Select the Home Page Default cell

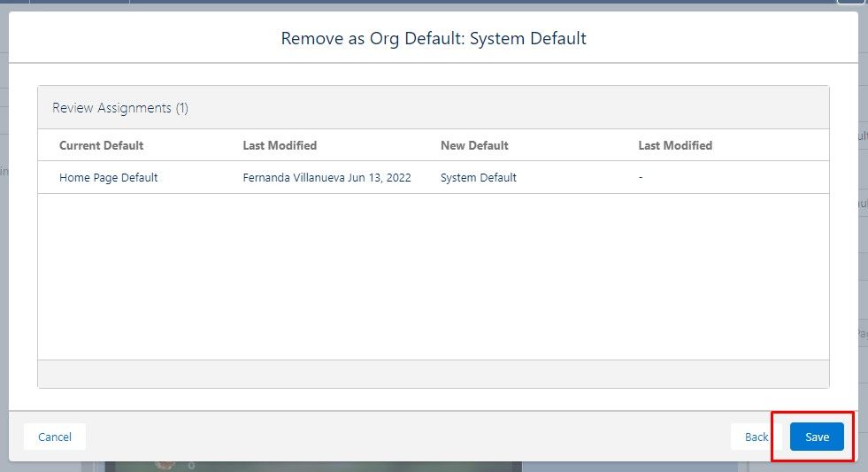click(x=109, y=177)
